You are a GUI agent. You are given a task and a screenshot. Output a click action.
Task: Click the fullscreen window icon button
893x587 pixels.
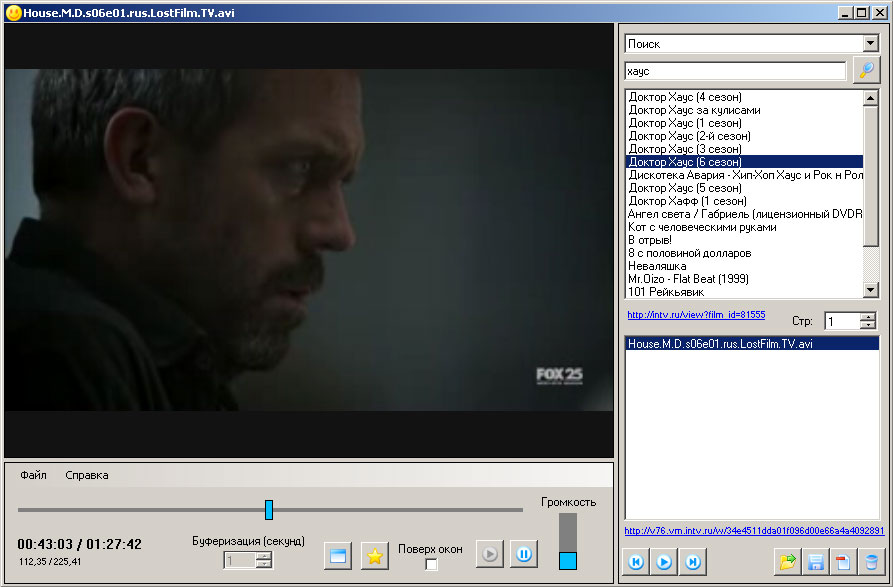(x=338, y=556)
